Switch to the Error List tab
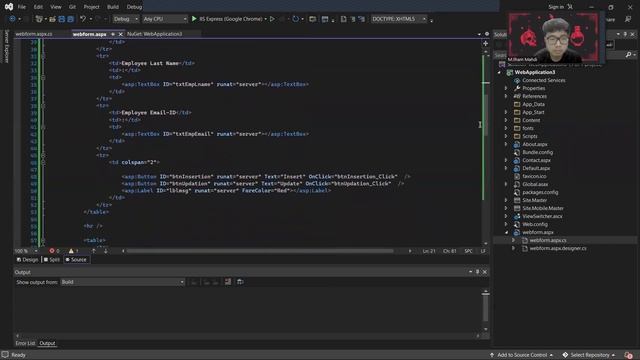 [x=25, y=343]
